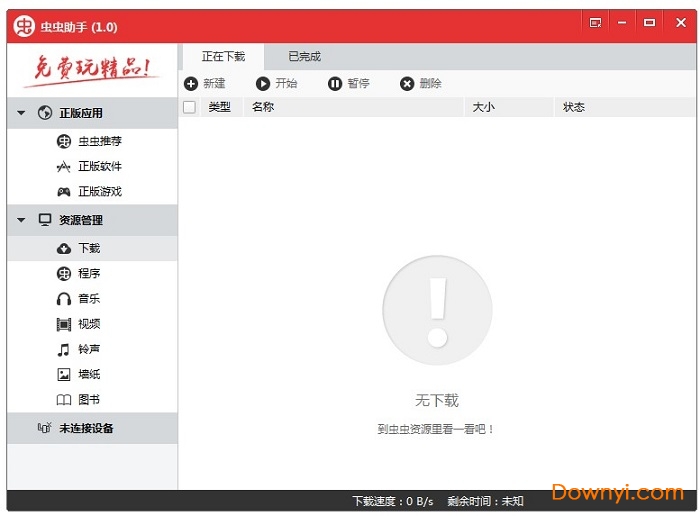The image size is (700, 516).
Task: Switch to the 正在下载 tab
Action: point(223,57)
